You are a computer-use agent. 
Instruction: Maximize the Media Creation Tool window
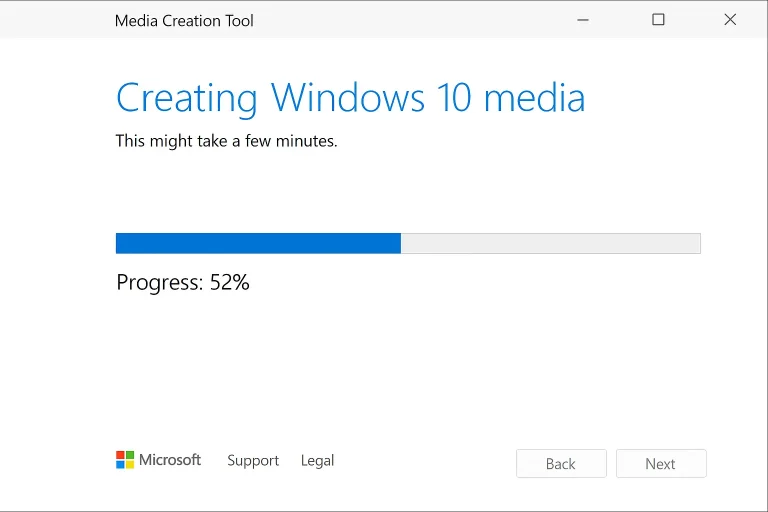[658, 20]
